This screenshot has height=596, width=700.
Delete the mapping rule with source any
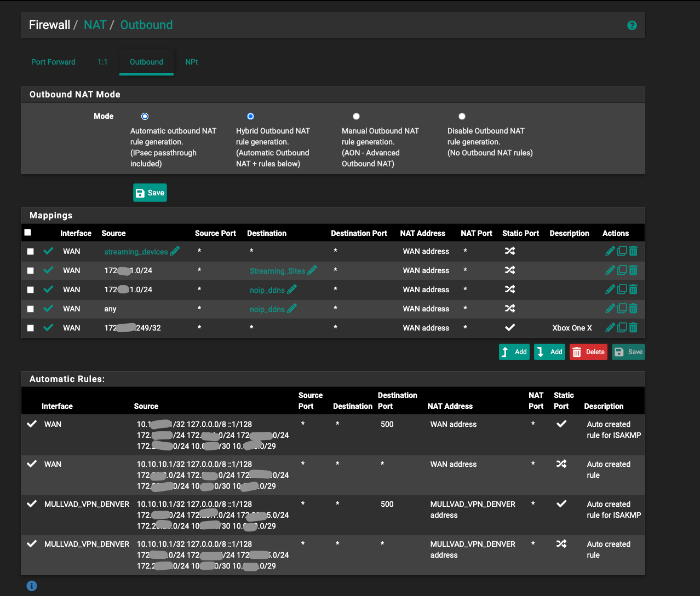(633, 309)
